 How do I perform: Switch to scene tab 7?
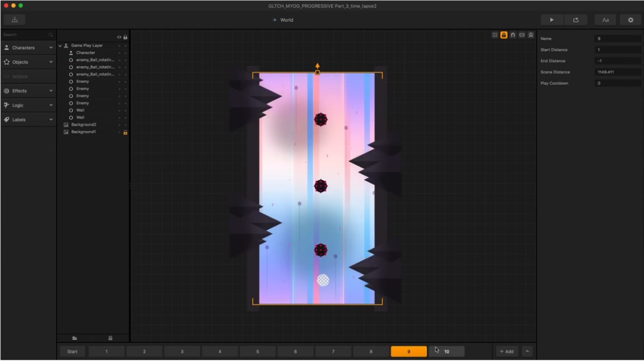[x=333, y=352]
